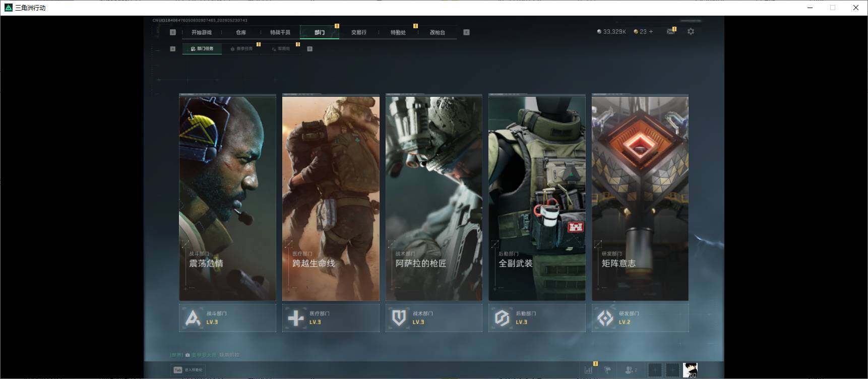Open the third sub-tab with yellow alert badge
868x379 pixels.
[x=281, y=49]
